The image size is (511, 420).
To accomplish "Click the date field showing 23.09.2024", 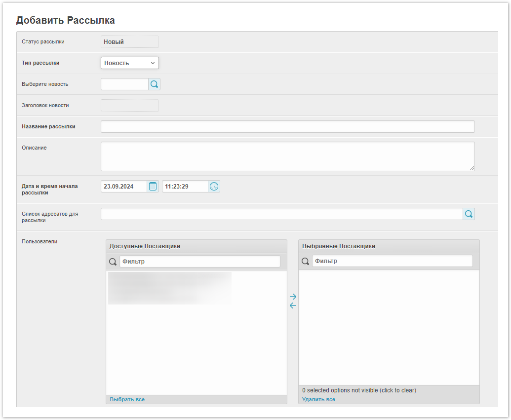I will coord(124,187).
